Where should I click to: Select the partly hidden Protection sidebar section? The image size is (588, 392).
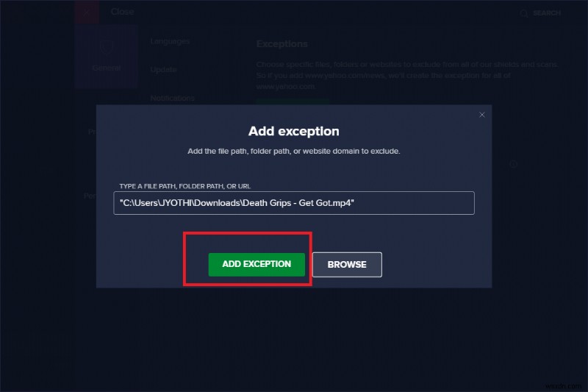92,132
